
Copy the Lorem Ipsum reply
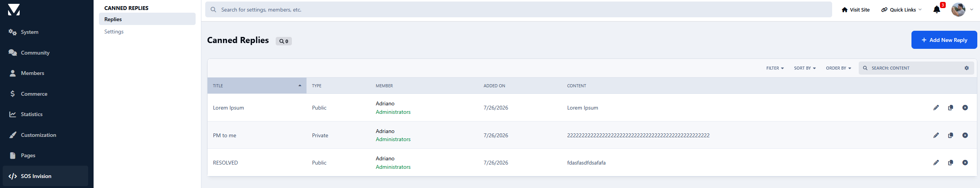950,108
